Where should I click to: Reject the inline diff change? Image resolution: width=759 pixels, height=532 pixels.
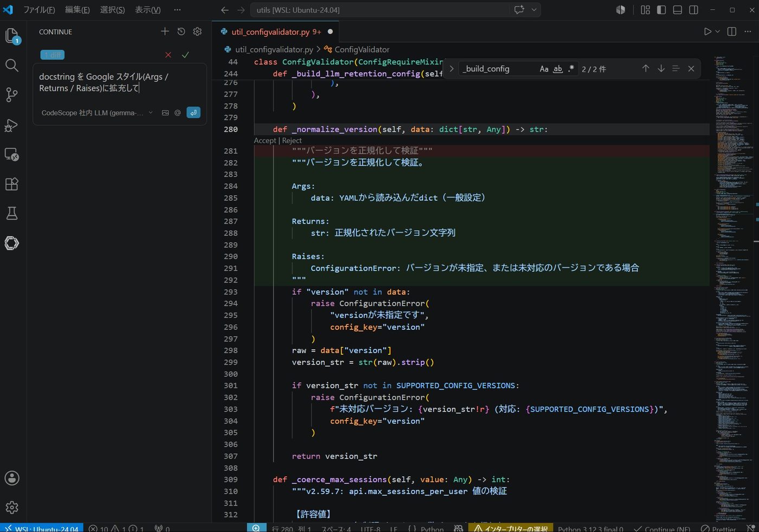292,140
